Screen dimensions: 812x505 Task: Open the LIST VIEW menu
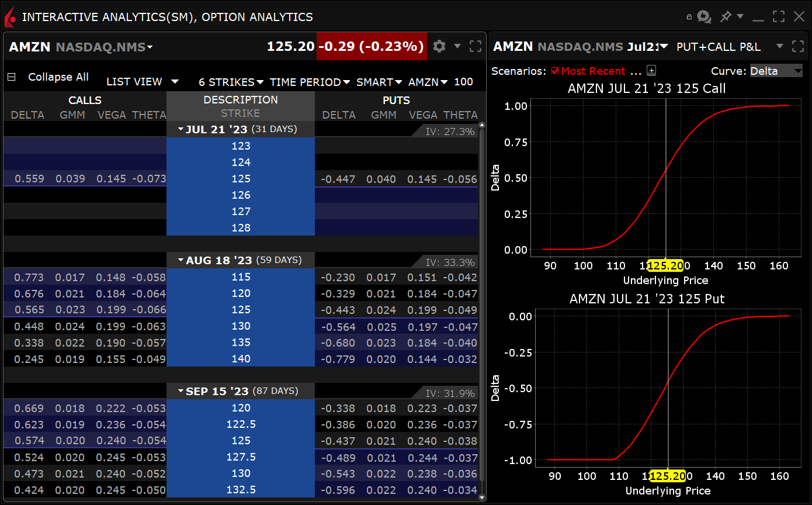pyautogui.click(x=143, y=82)
